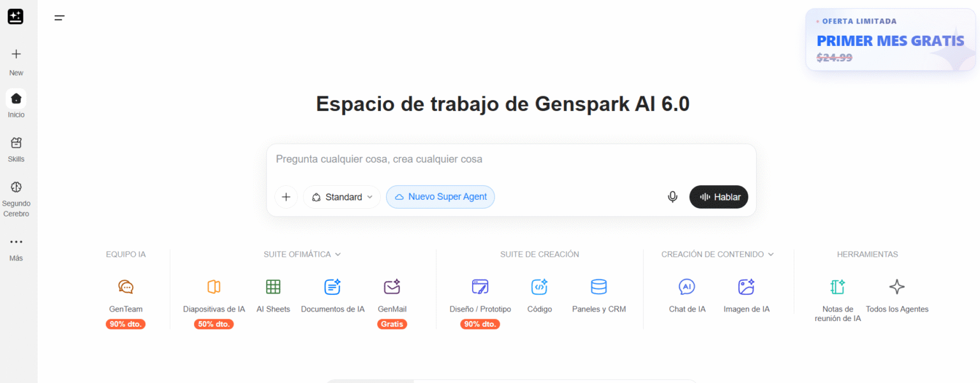Click the SUITE DE CREACIÓN heading
This screenshot has height=383, width=980.
pos(540,254)
